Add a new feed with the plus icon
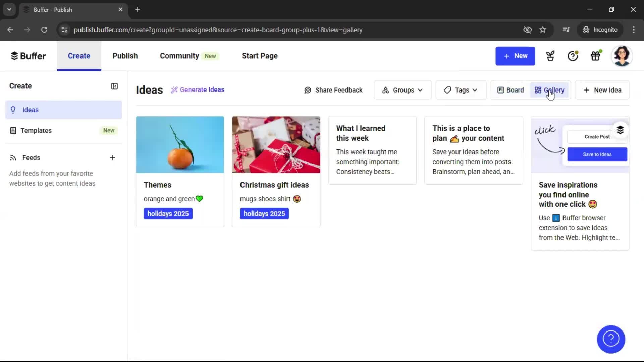Viewport: 644px width, 362px height. pos(113,157)
